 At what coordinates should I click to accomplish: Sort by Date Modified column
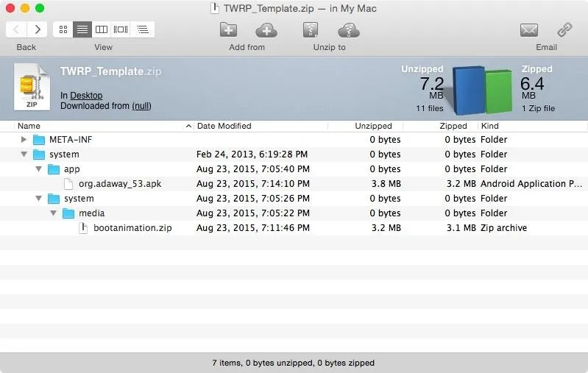261,126
